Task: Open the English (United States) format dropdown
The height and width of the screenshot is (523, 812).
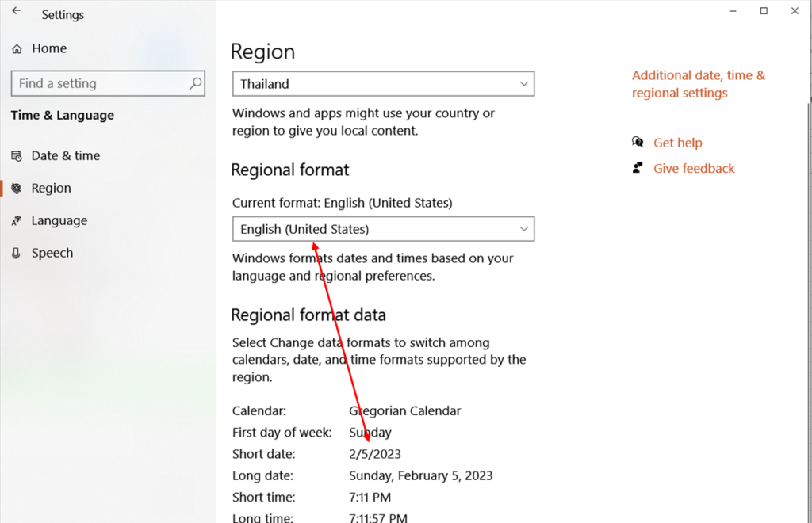Action: pos(383,229)
